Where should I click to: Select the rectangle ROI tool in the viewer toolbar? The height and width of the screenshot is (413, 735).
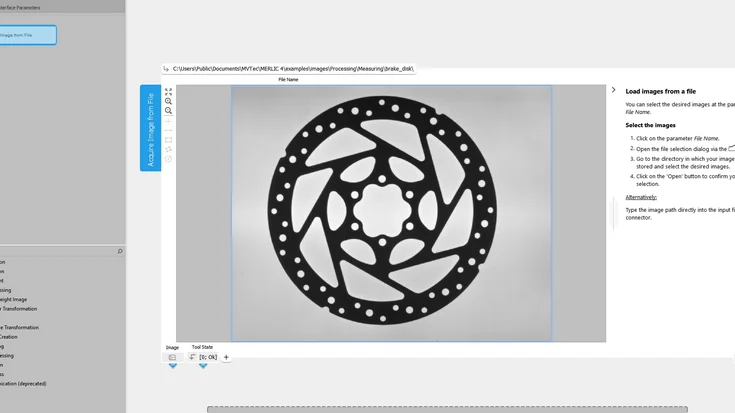(168, 140)
